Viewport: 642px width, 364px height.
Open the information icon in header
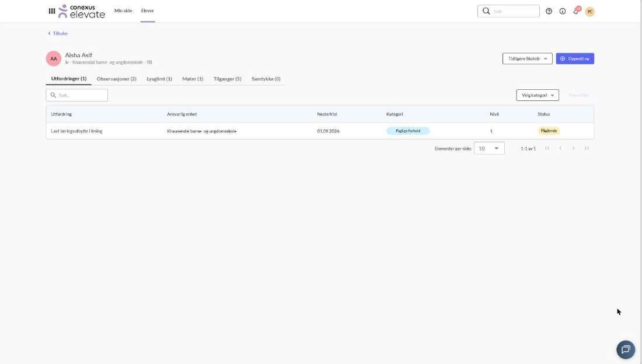(563, 12)
